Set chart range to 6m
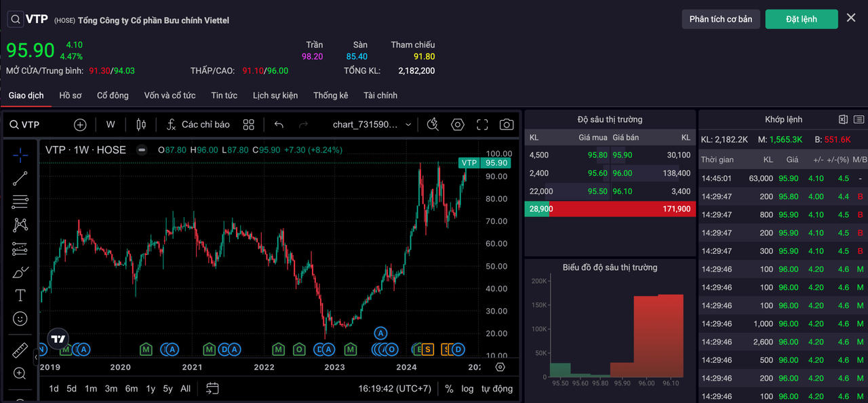The image size is (868, 403). 132,389
